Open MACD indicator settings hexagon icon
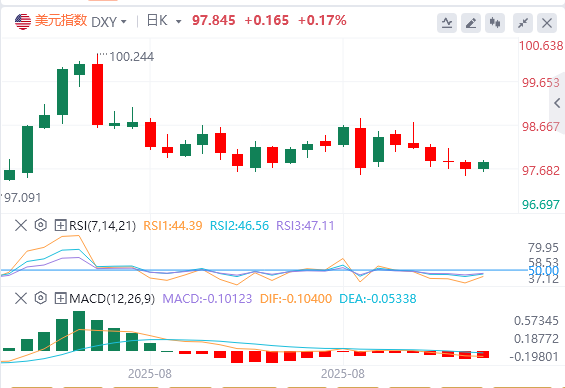Screen dimensions: 565x388 pos(41,298)
